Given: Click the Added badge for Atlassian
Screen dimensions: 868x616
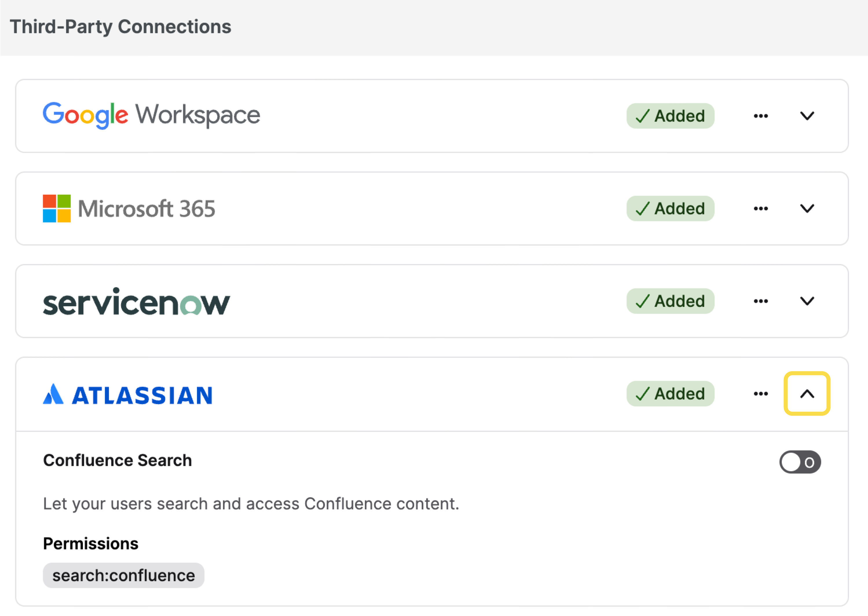Looking at the screenshot, I should [670, 394].
